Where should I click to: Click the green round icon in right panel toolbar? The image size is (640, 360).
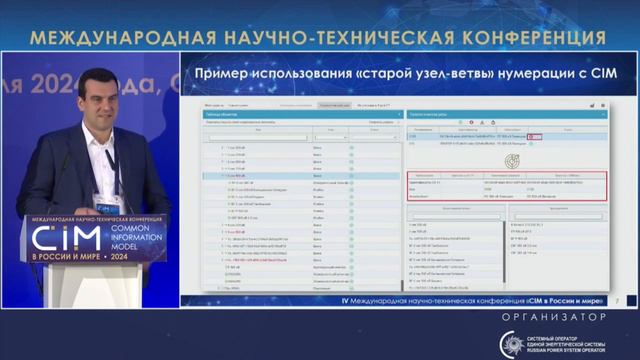click(x=460, y=122)
